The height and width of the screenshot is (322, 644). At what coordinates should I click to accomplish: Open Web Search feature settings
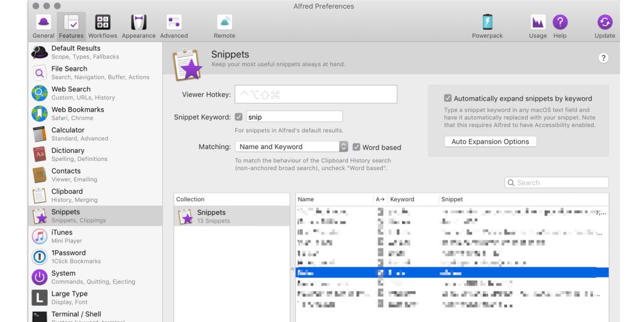tap(96, 93)
